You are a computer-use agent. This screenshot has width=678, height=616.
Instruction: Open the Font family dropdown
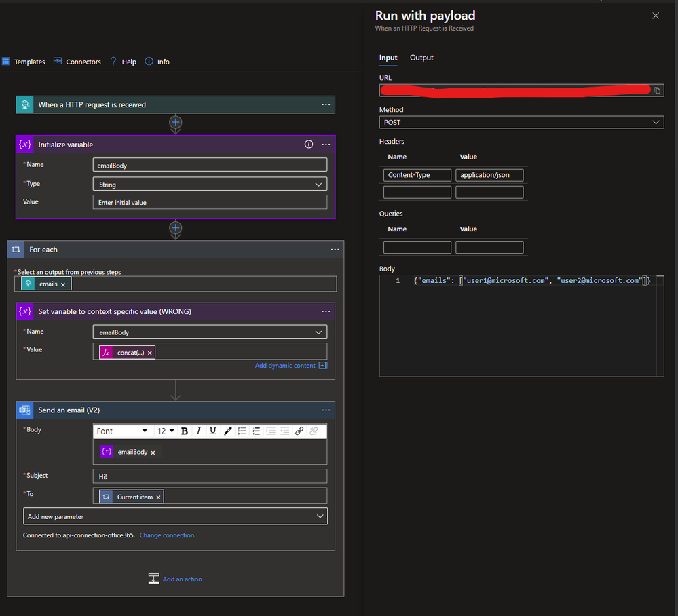pos(122,431)
